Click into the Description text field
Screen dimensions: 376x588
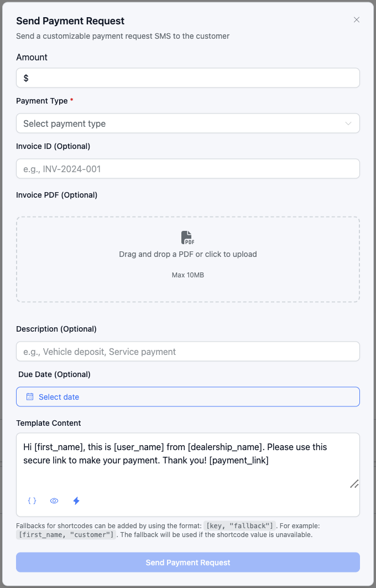click(188, 352)
